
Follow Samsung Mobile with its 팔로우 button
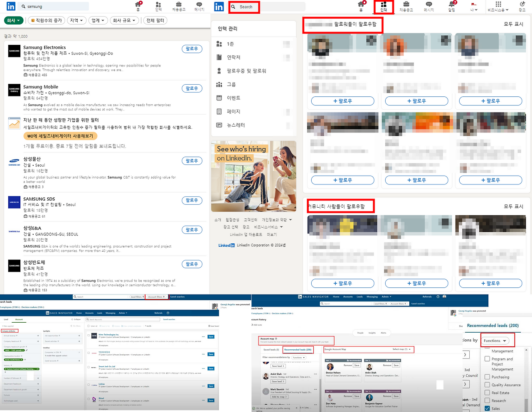(x=192, y=88)
